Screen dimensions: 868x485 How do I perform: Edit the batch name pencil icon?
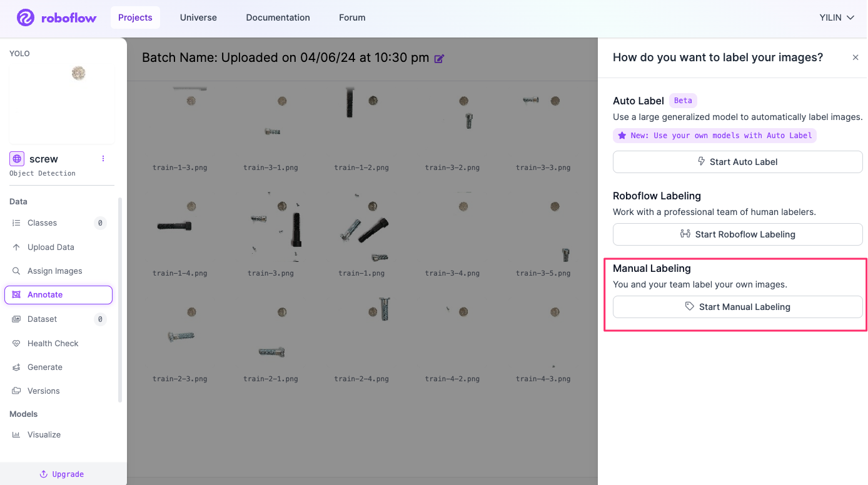coord(439,59)
